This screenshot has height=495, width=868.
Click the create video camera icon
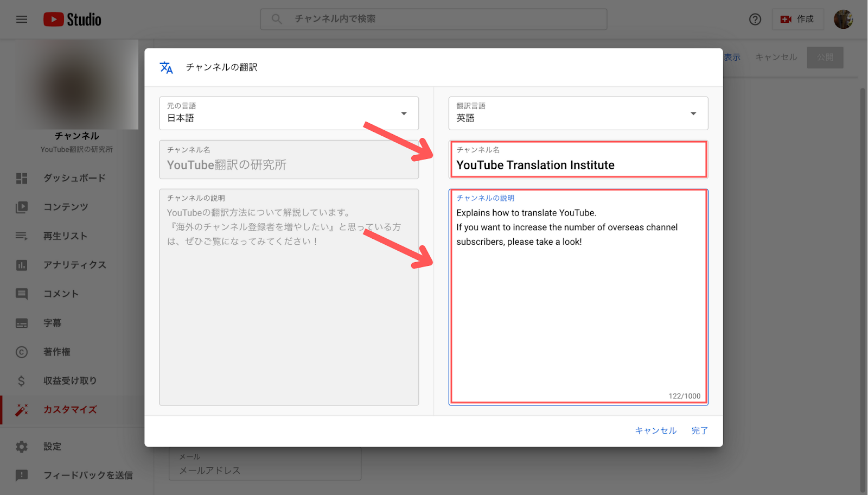pos(786,20)
